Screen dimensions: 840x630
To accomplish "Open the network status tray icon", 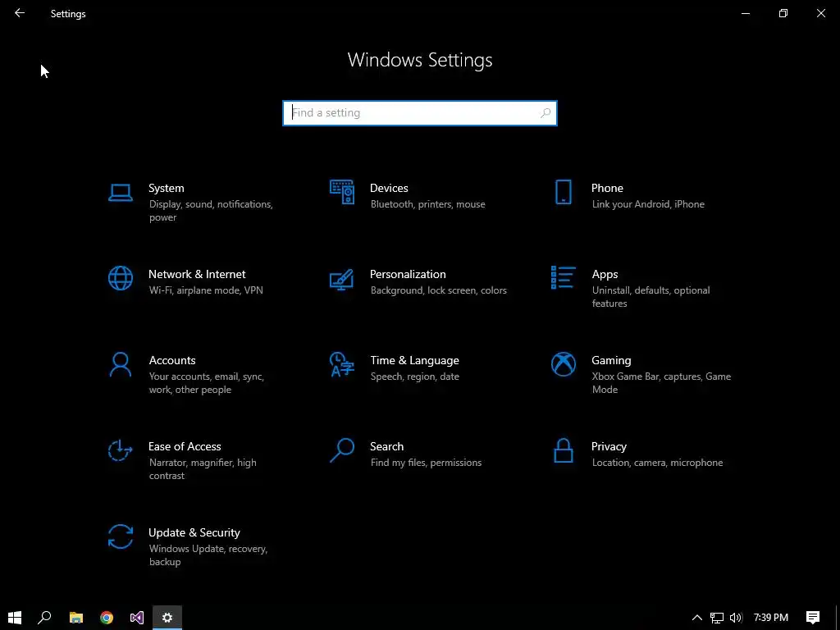I will click(717, 618).
